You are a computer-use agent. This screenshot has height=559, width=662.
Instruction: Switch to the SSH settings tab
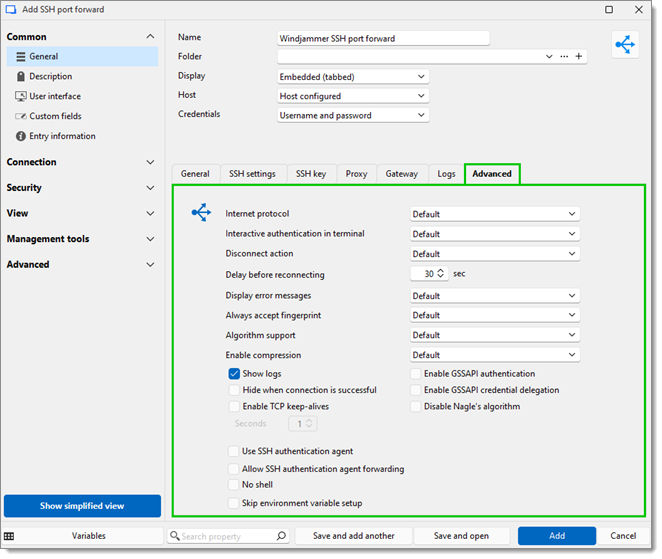click(x=252, y=174)
